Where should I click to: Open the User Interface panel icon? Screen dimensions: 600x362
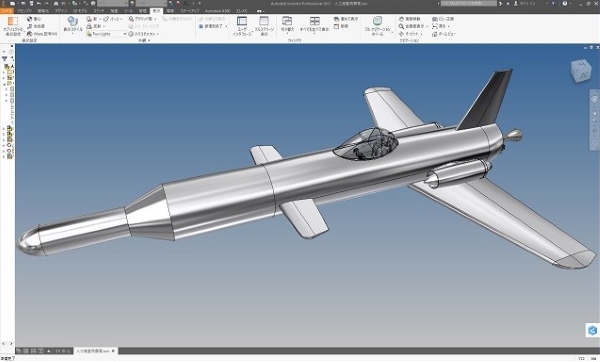coord(242,21)
